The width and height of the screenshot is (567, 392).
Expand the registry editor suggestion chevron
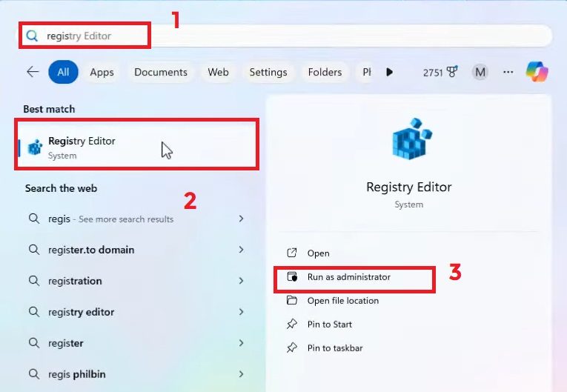click(241, 312)
